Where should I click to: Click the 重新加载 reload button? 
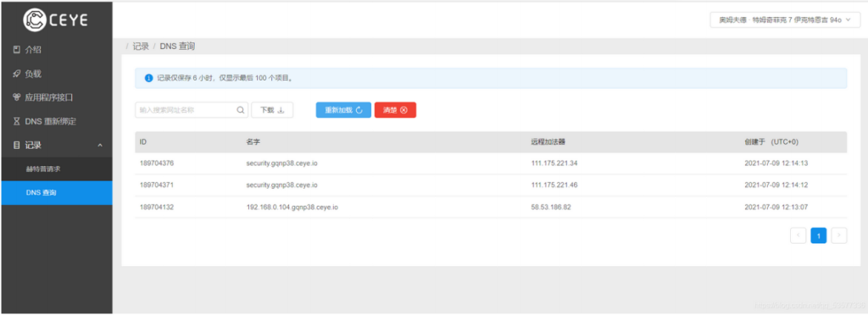point(343,110)
